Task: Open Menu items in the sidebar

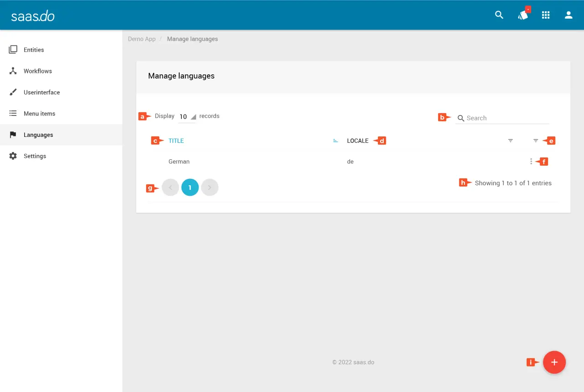Action: pyautogui.click(x=39, y=114)
